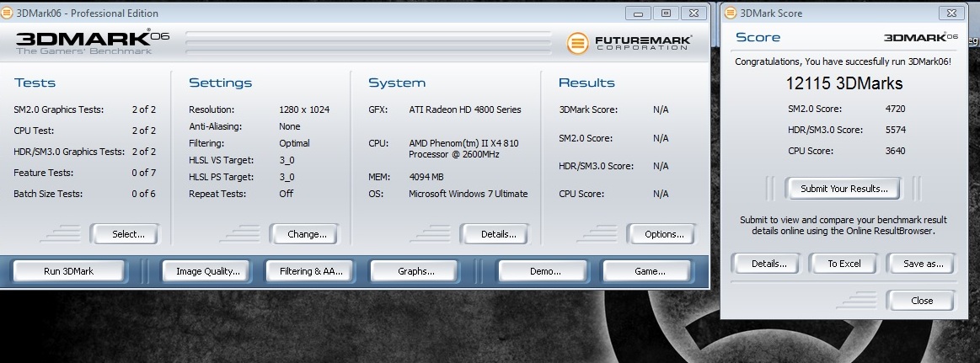Click ATI Radeon HD 4800 Series text

point(465,109)
